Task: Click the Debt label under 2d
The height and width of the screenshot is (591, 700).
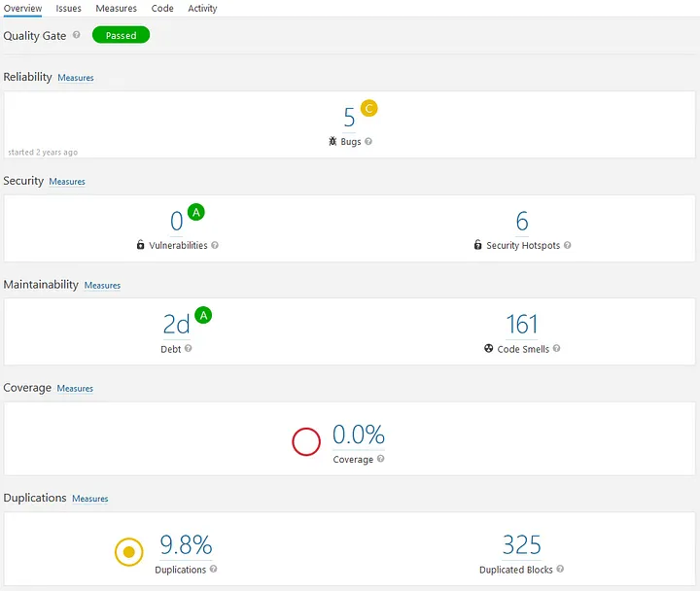Action: [171, 350]
